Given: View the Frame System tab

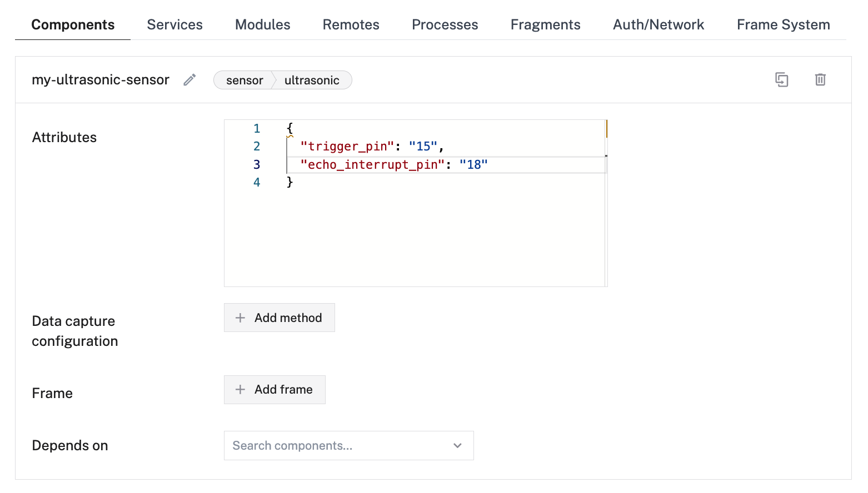Looking at the screenshot, I should [783, 25].
